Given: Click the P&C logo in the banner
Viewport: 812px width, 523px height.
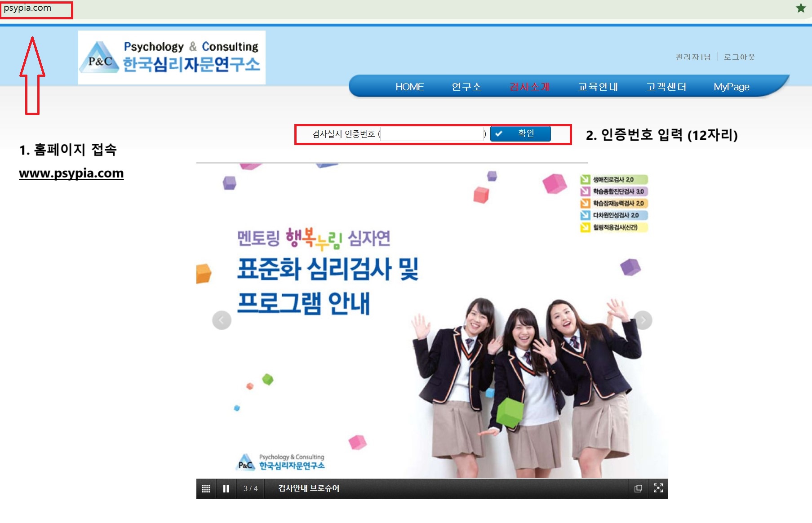Looking at the screenshot, I should [x=280, y=462].
